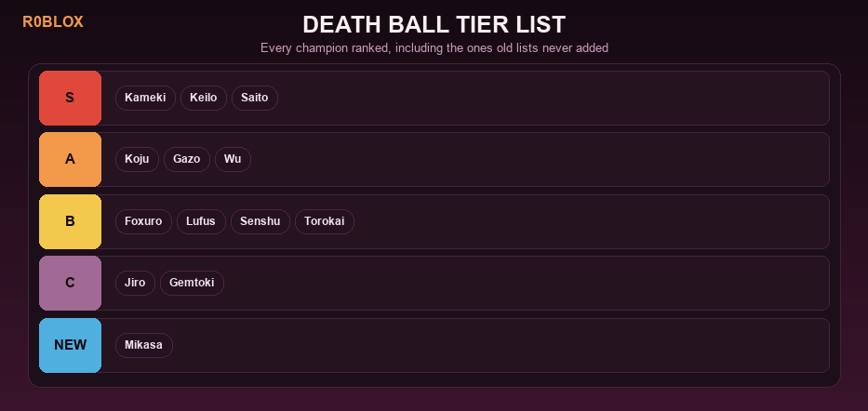
Task: Choose the Saito chip in S tier
Action: click(x=255, y=98)
